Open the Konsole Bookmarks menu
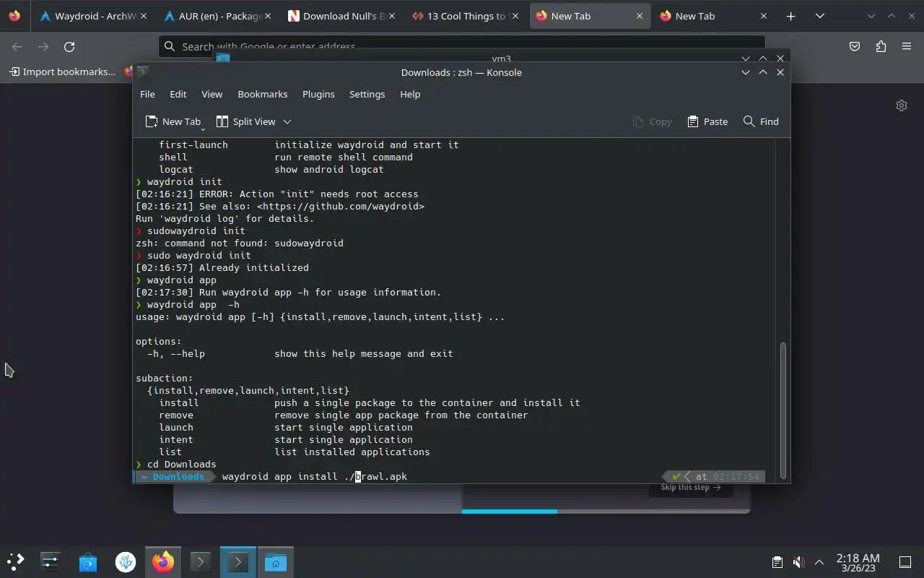924x578 pixels. click(263, 94)
